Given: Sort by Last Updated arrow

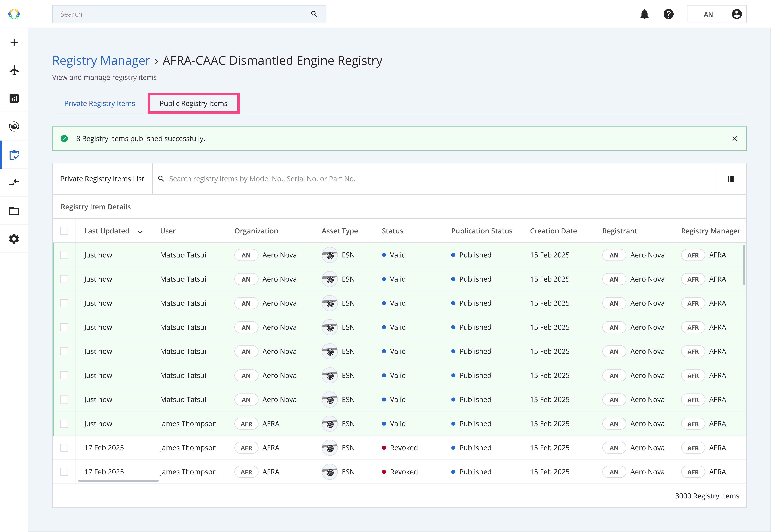Looking at the screenshot, I should click(x=140, y=231).
